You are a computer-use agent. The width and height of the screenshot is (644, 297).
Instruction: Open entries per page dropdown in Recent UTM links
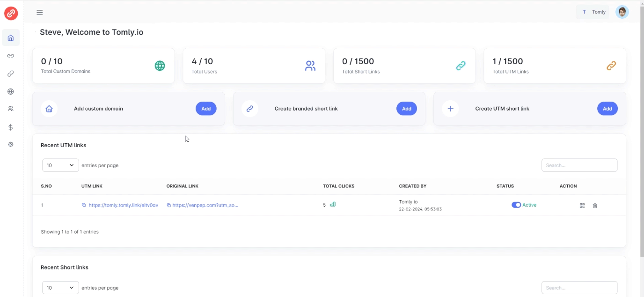(60, 165)
